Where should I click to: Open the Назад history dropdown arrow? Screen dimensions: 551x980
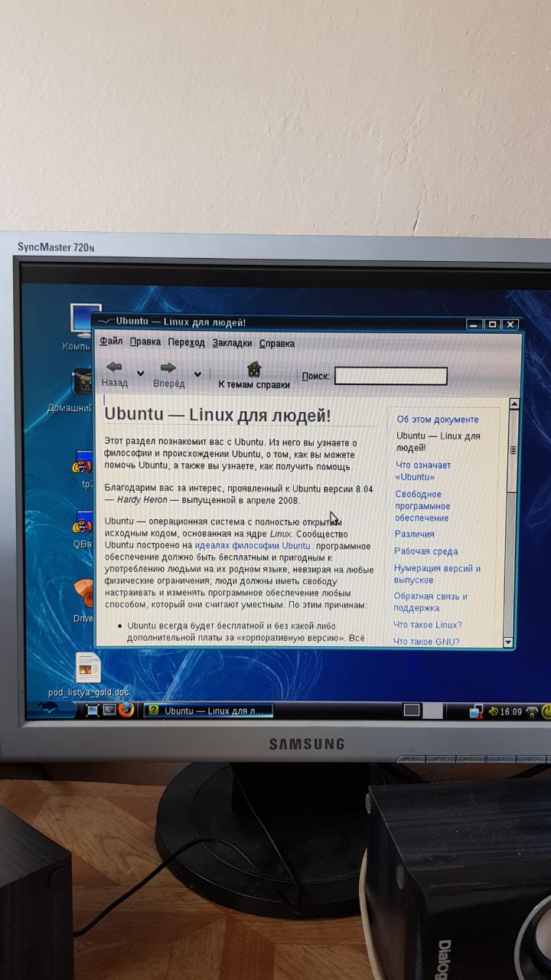point(139,374)
